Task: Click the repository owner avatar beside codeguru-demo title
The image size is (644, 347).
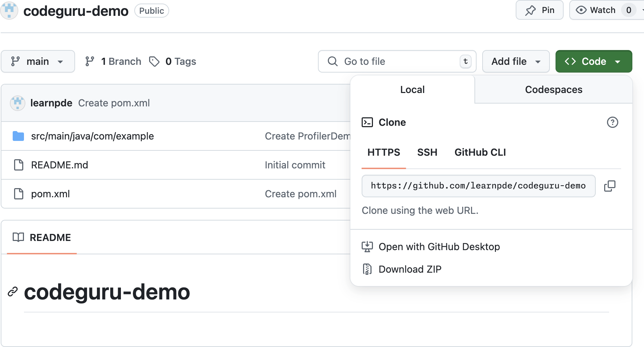Action: (x=9, y=11)
